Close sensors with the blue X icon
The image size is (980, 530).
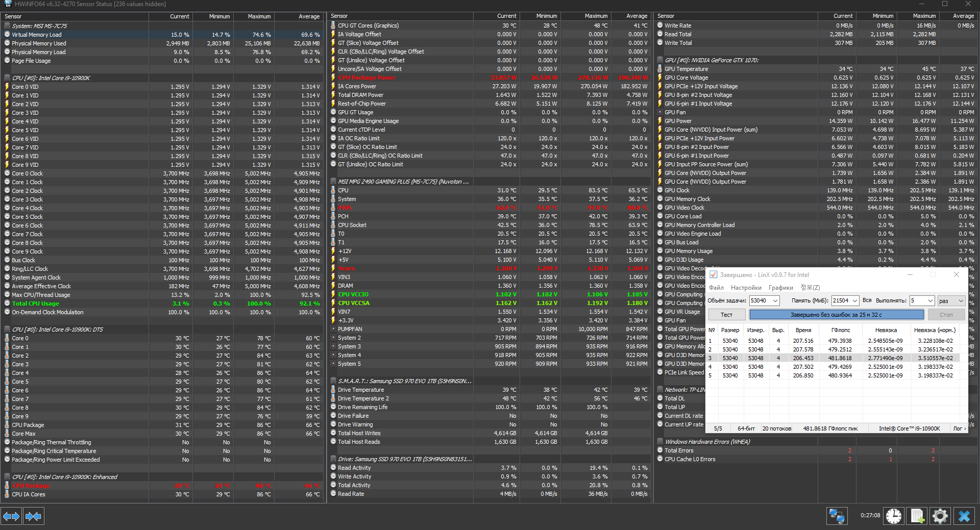coord(964,516)
